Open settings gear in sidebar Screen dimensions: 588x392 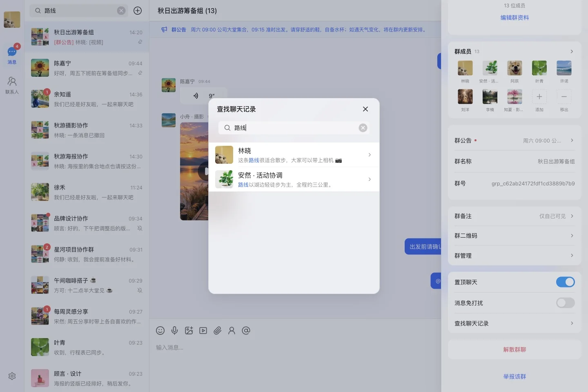(12, 376)
